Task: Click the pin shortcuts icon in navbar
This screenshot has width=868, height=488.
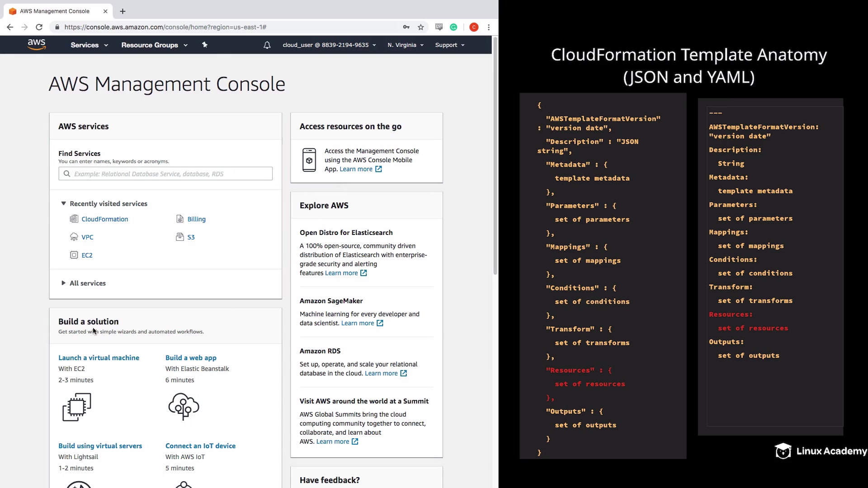Action: (x=205, y=45)
